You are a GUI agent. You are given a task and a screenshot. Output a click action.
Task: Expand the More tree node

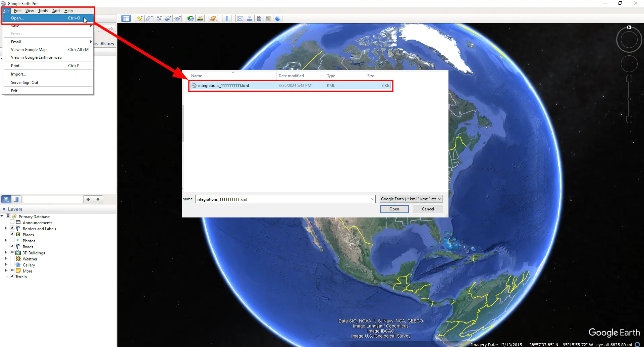[6, 270]
